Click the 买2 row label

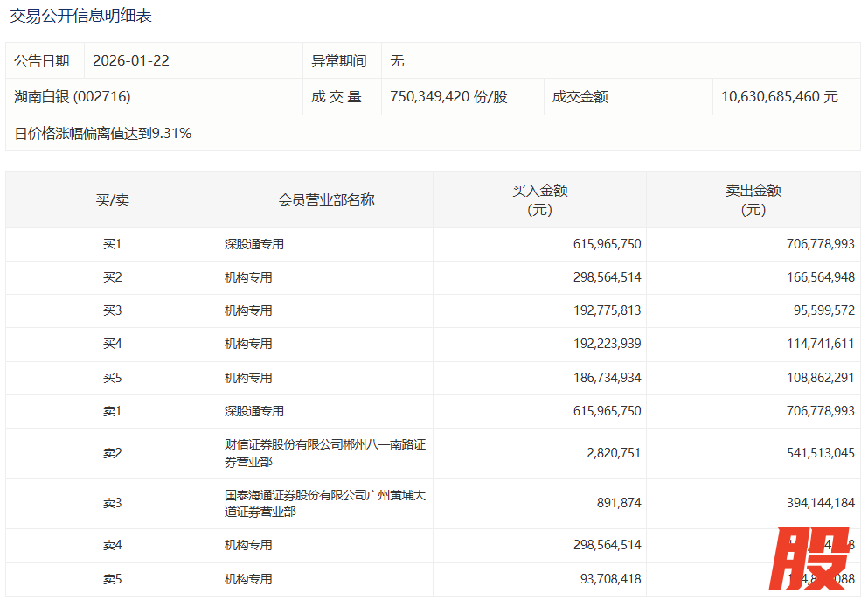click(x=112, y=278)
